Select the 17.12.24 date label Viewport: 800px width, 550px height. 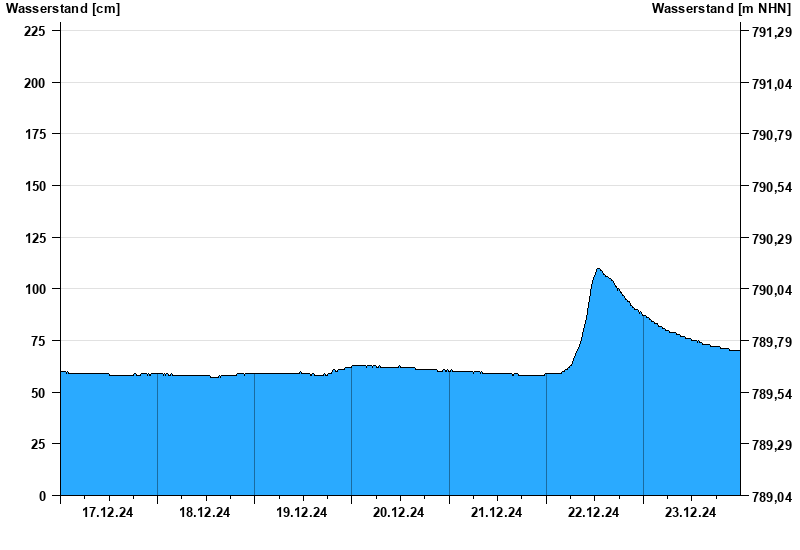click(x=108, y=512)
